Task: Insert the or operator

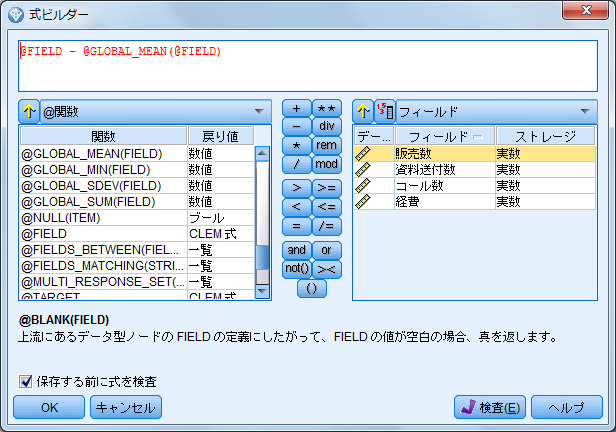Action: [326, 250]
